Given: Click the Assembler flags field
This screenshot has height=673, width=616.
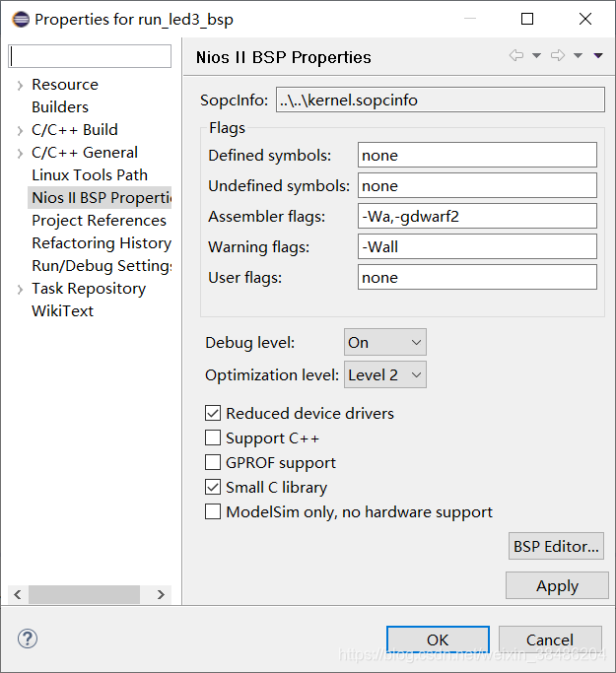Looking at the screenshot, I should click(x=477, y=216).
